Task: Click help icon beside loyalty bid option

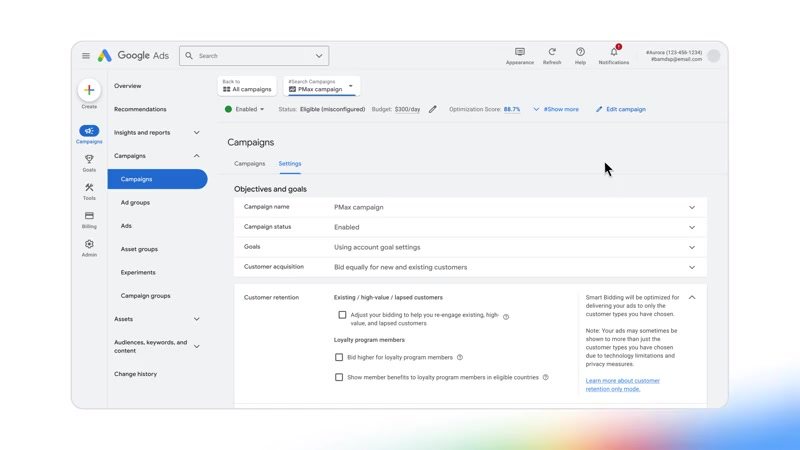Action: pyautogui.click(x=460, y=357)
